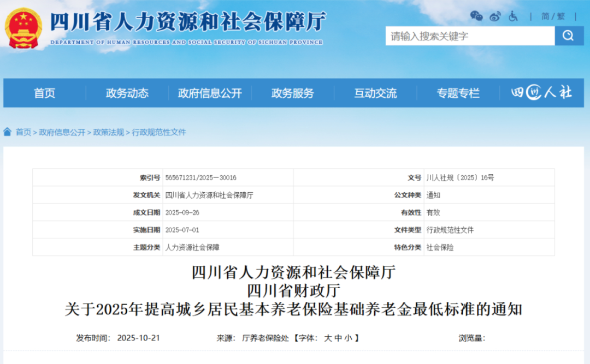
Task: Open accessibility mode via wheelchair icon
Action: pos(513,16)
